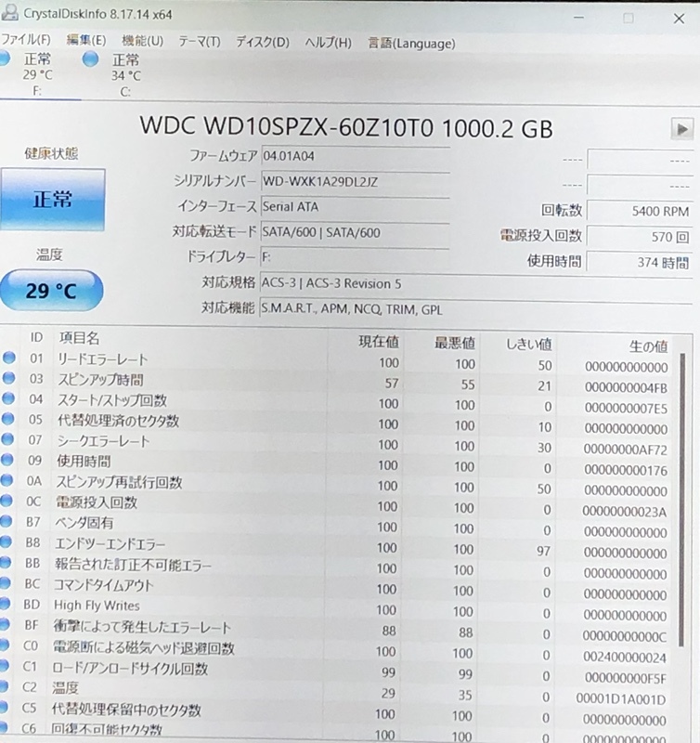Click the しきい値 column header
Image resolution: width=700 pixels, height=743 pixels.
click(528, 345)
